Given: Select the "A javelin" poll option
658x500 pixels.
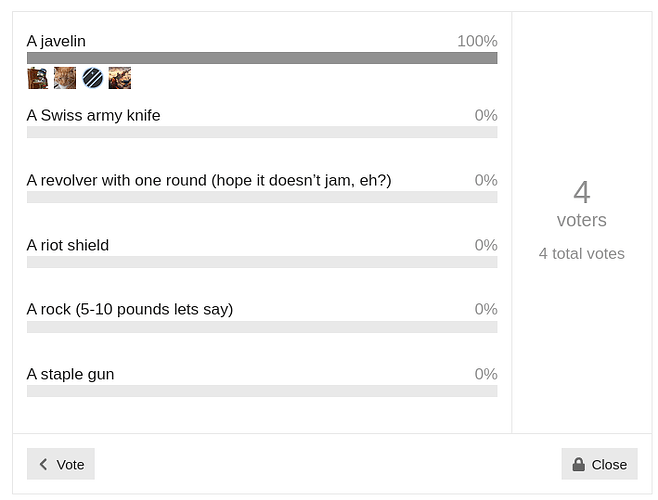Looking at the screenshot, I should 56,41.
